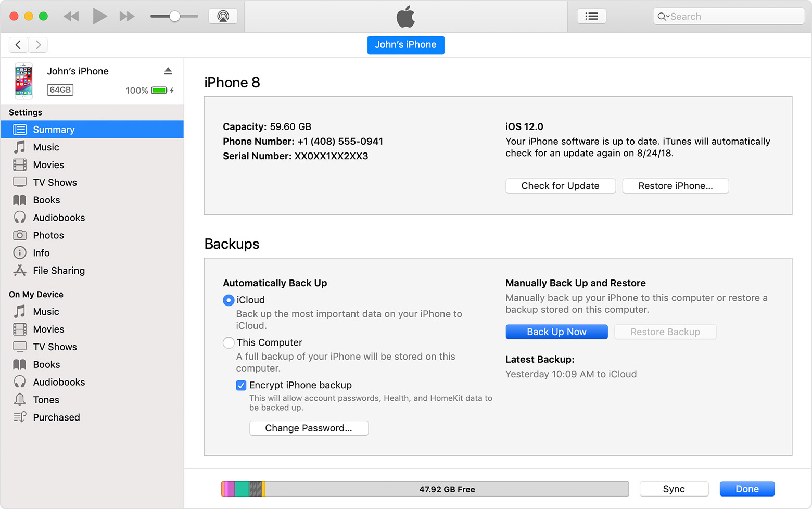Select the John's iPhone tab button

pos(406,45)
